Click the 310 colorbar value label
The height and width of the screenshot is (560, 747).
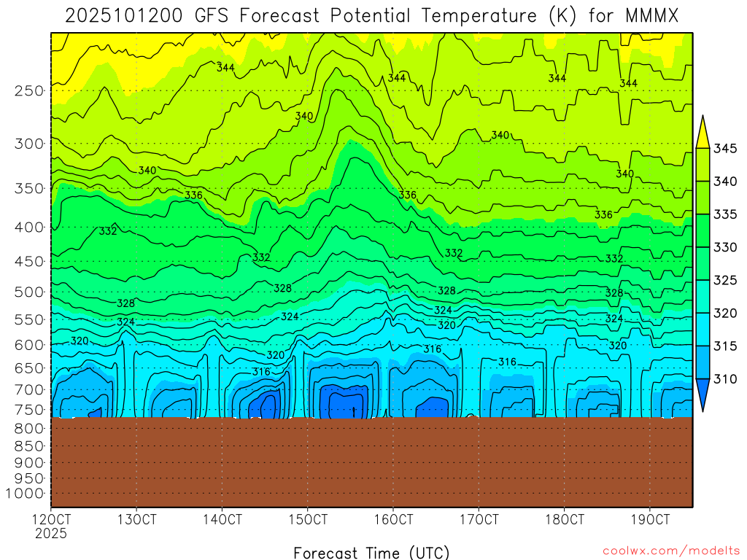coord(725,379)
